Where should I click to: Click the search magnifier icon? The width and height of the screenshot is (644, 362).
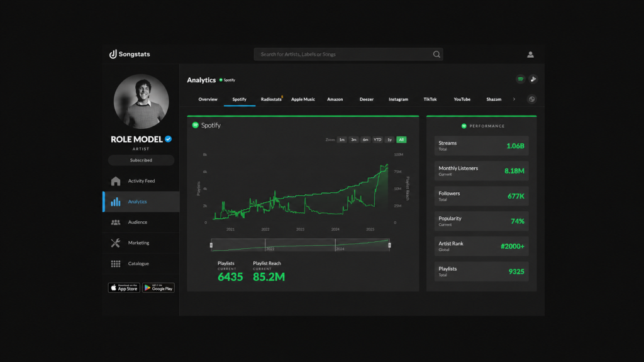click(x=436, y=54)
